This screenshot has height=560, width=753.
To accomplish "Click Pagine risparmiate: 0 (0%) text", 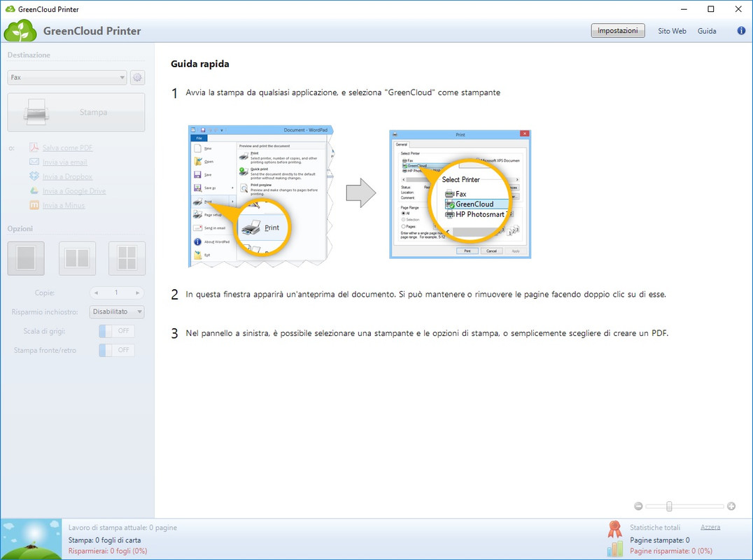I will pos(671,551).
